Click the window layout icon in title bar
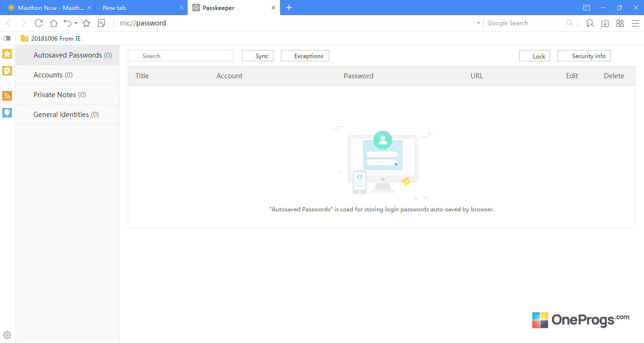 586,8
